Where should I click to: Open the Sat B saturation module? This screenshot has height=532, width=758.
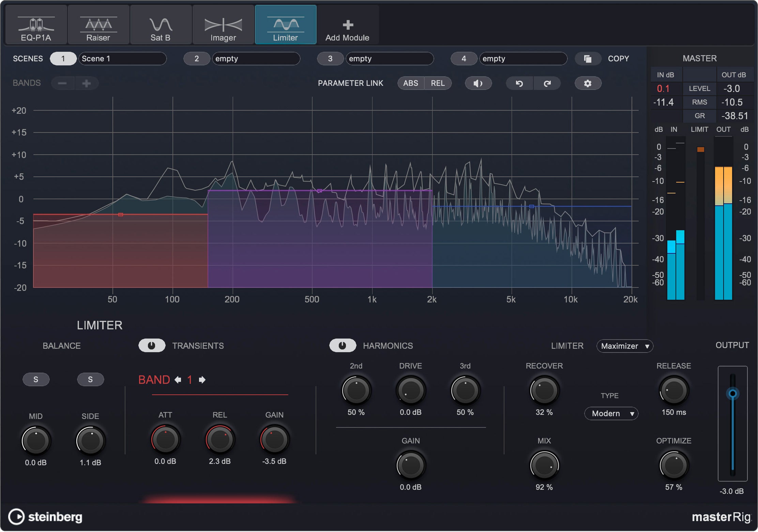161,25
